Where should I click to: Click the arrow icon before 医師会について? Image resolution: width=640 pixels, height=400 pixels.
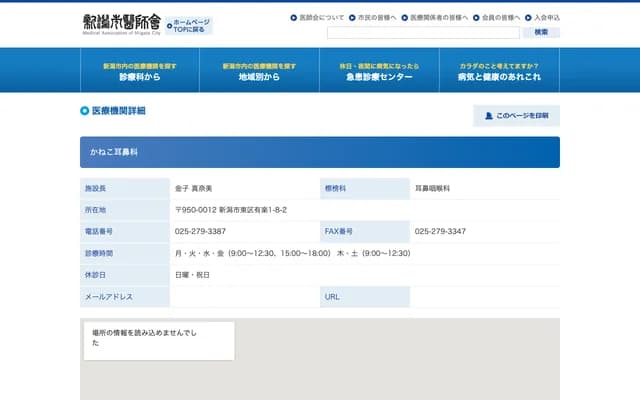point(294,18)
